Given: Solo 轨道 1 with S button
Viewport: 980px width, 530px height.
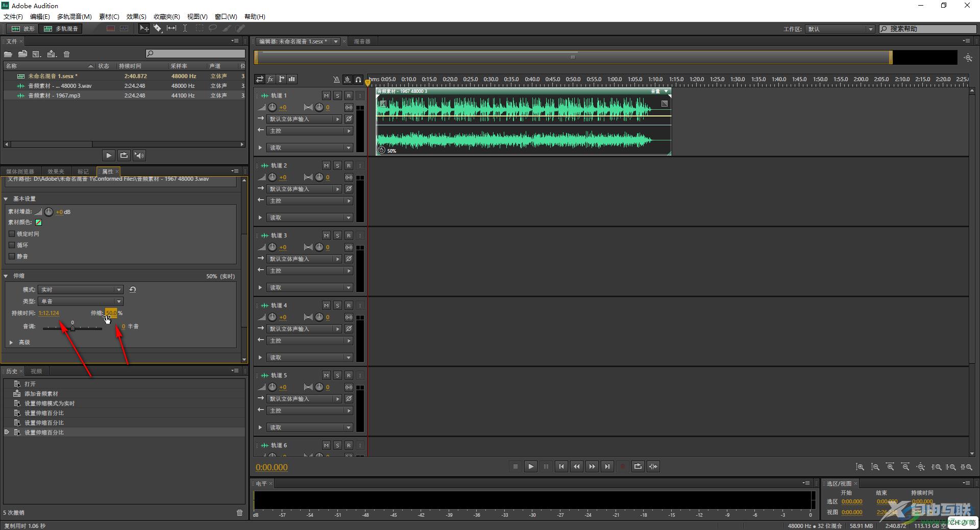Looking at the screenshot, I should pyautogui.click(x=337, y=95).
